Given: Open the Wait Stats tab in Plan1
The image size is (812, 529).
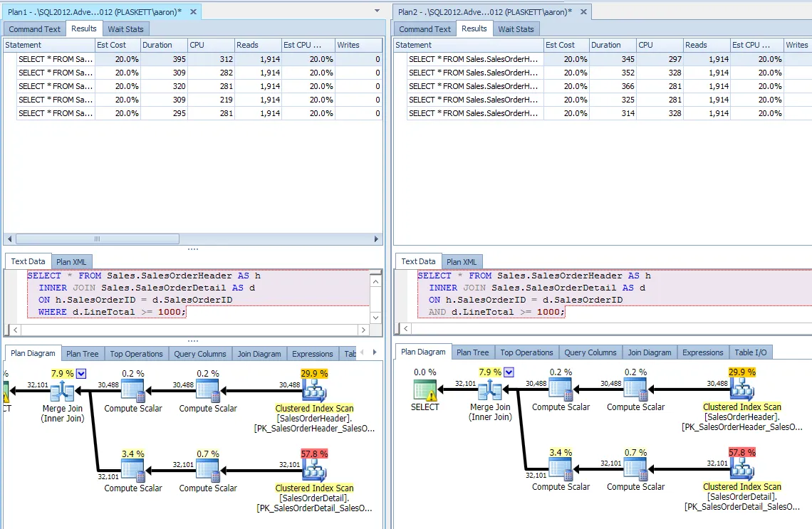Looking at the screenshot, I should click(125, 29).
